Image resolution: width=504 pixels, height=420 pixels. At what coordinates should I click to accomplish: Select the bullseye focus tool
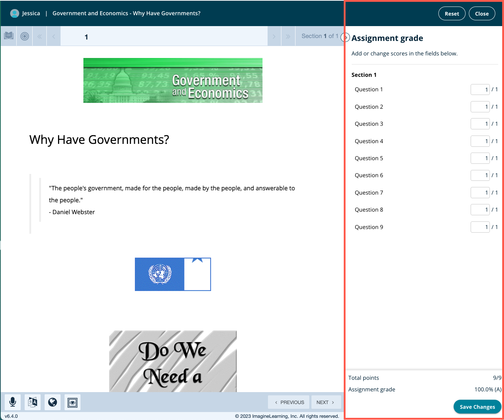coord(24,36)
